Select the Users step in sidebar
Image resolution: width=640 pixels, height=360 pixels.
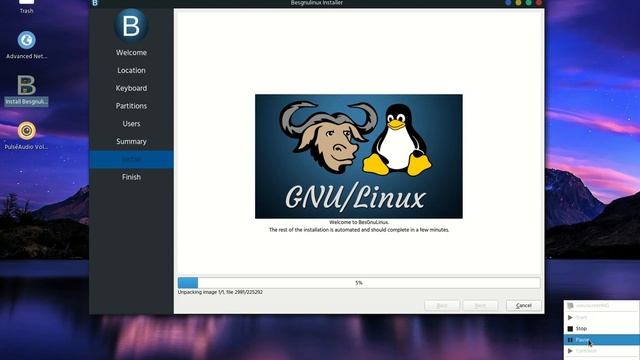(x=131, y=124)
